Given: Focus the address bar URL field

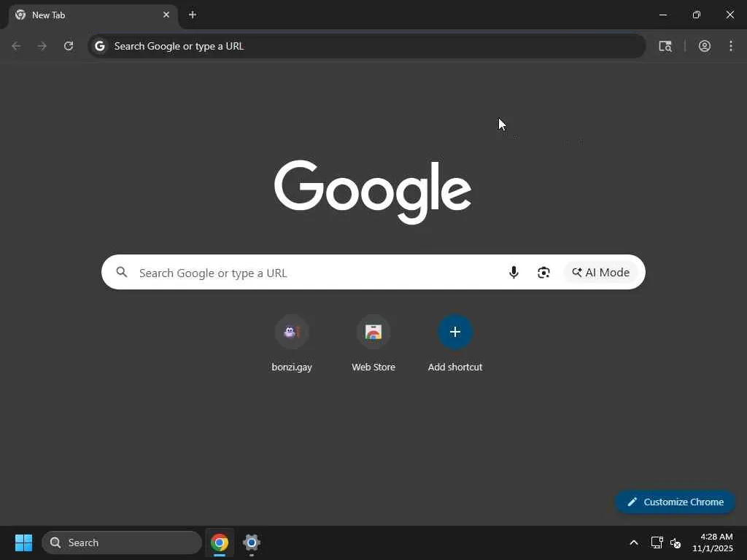Looking at the screenshot, I should coord(367,46).
